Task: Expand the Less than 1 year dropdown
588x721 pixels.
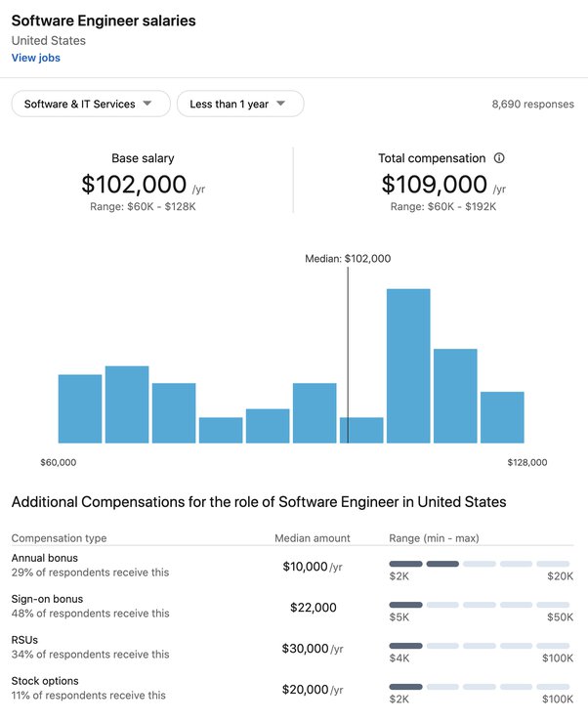Action: click(x=240, y=104)
